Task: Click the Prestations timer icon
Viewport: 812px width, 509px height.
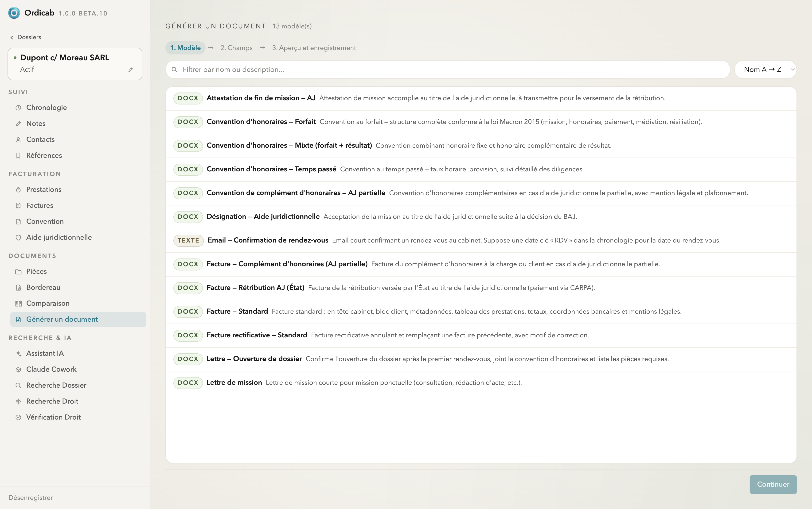Action: [x=19, y=189]
